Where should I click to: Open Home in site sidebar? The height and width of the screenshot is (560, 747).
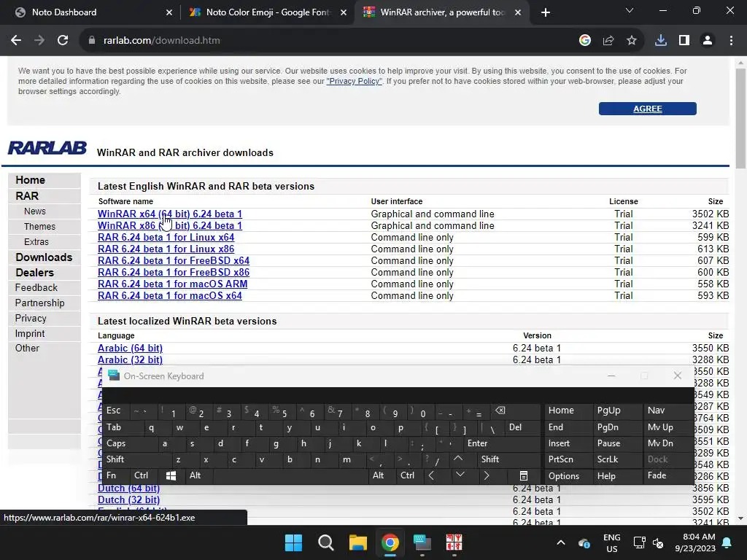click(x=30, y=180)
